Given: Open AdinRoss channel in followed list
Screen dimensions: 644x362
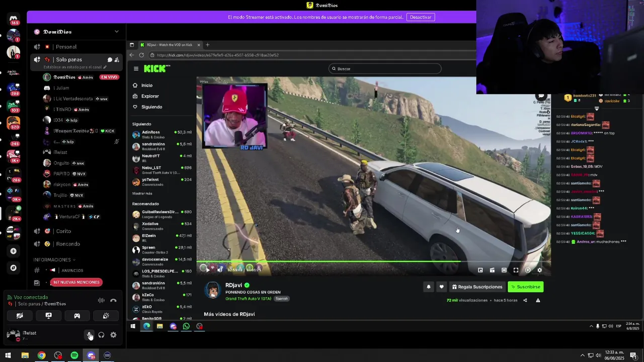Looking at the screenshot, I should (x=162, y=134).
